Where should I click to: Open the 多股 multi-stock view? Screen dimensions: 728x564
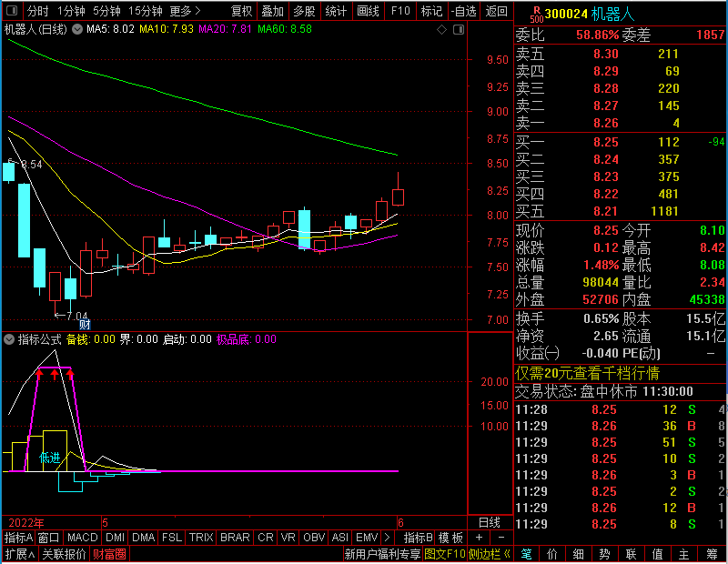(304, 11)
